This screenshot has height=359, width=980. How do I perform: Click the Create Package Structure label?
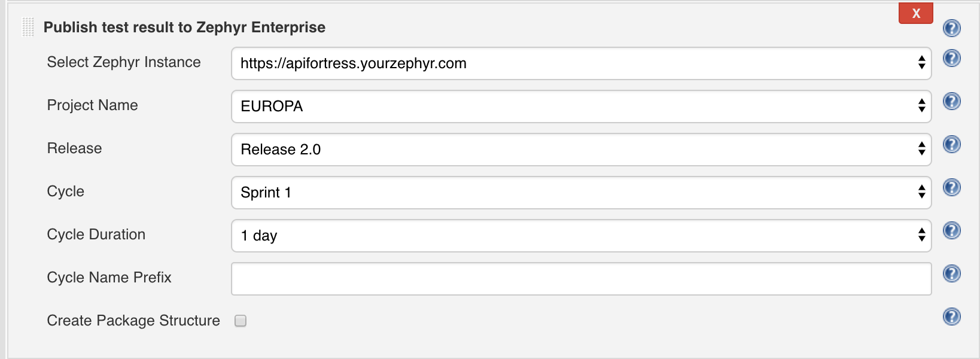(133, 321)
